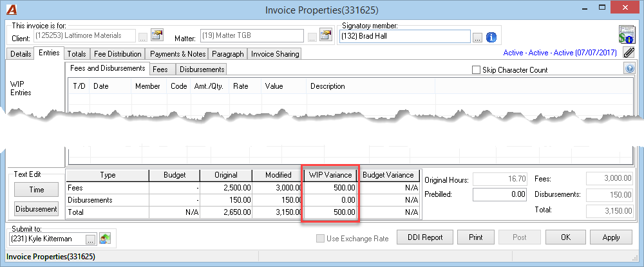Click the Amt./Qty. column header

(x=209, y=86)
